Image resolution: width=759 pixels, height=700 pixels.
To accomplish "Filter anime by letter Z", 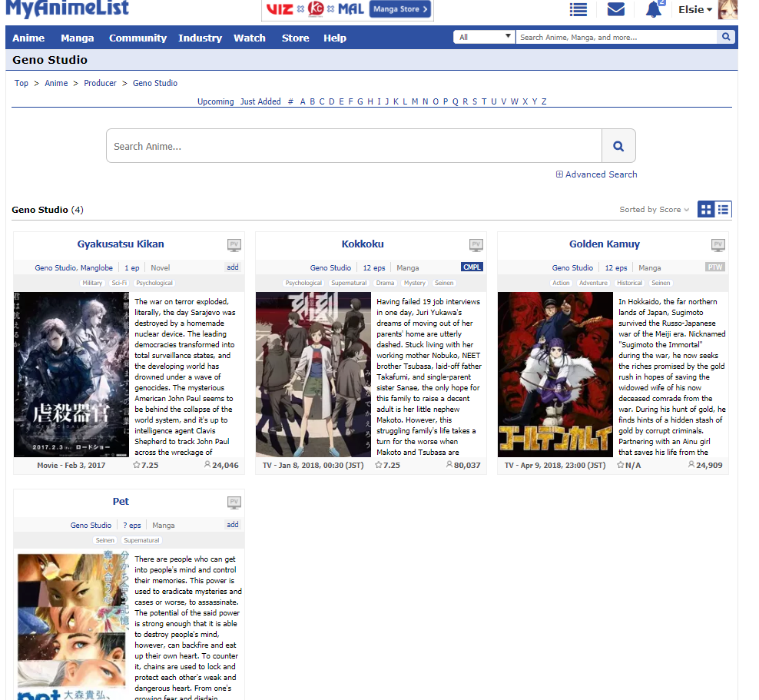I will click(544, 101).
